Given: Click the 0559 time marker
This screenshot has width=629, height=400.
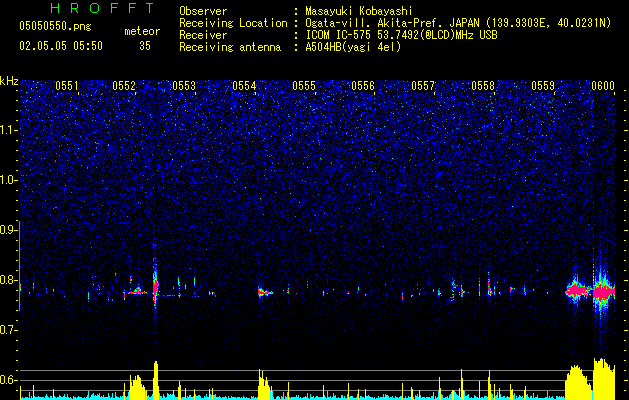Looking at the screenshot, I should coord(543,86).
